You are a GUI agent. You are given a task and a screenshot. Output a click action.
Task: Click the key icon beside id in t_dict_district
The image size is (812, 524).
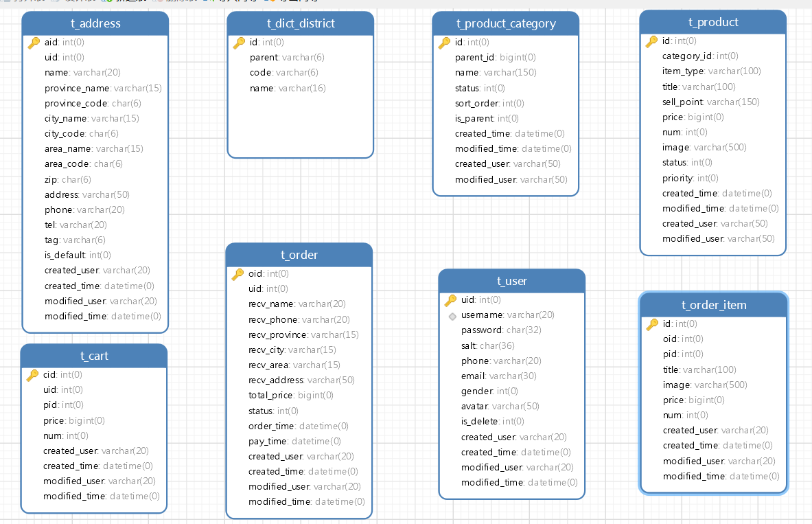239,43
